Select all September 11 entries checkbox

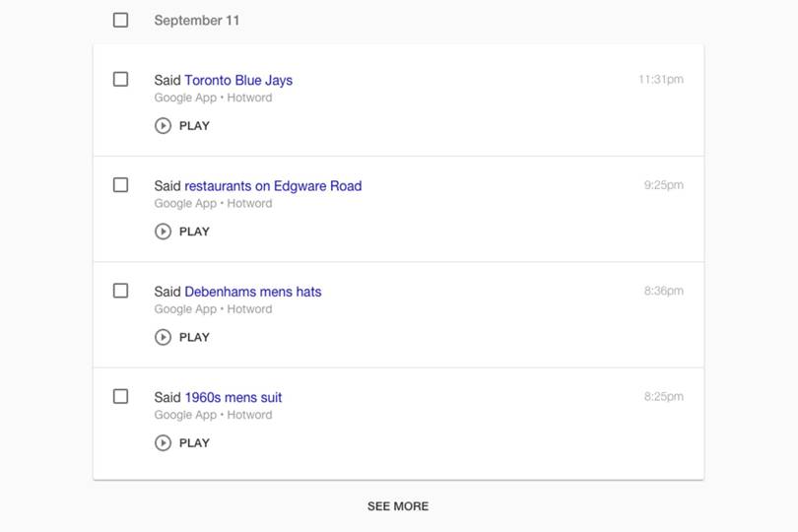pyautogui.click(x=120, y=20)
